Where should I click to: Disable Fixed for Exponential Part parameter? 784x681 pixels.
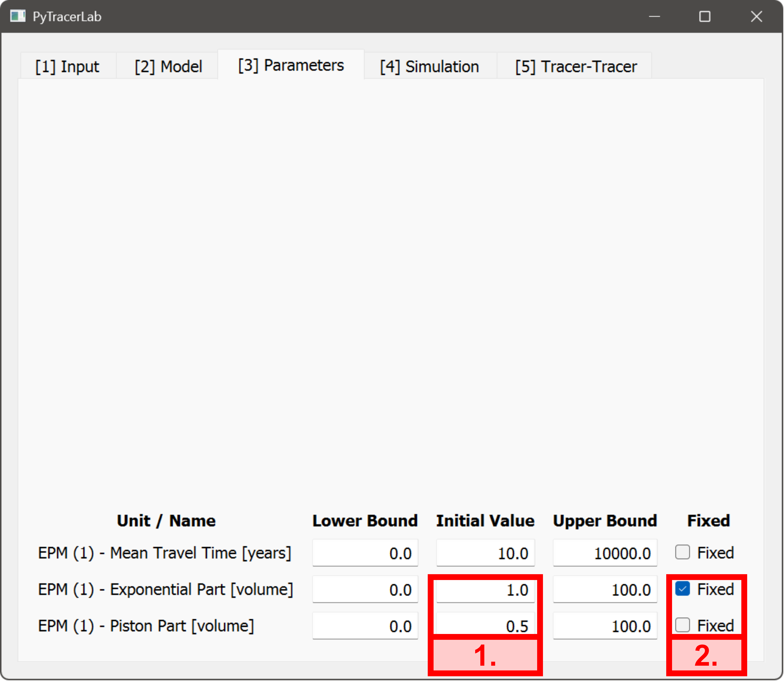(x=682, y=589)
